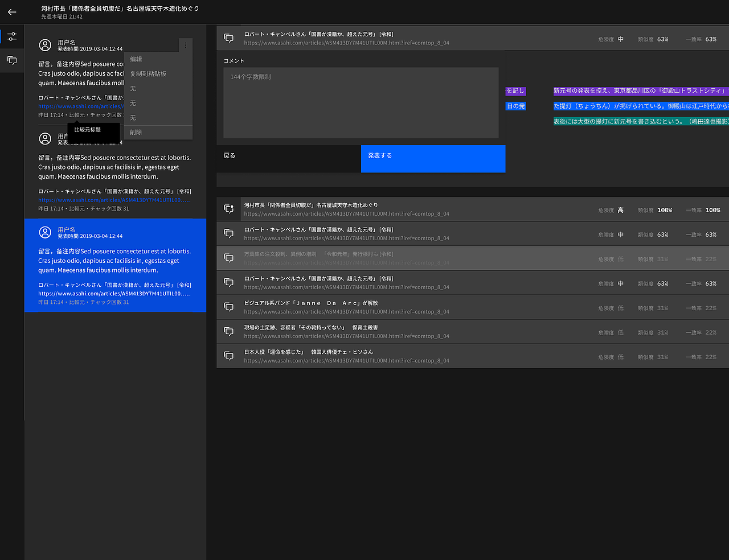Submit the comment with 発表する
This screenshot has width=729, height=560.
pyautogui.click(x=433, y=159)
